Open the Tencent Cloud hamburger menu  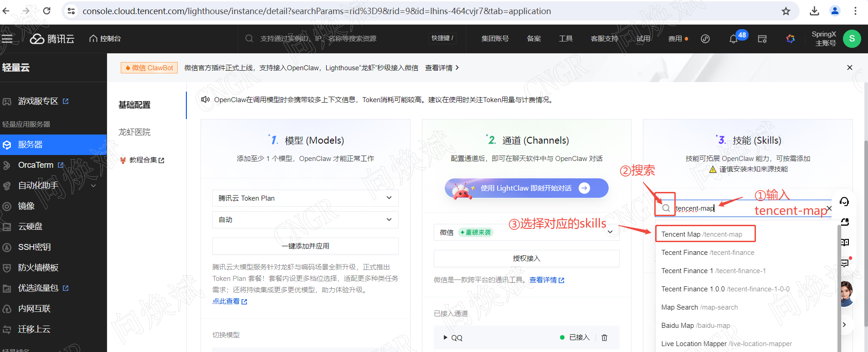(x=7, y=39)
